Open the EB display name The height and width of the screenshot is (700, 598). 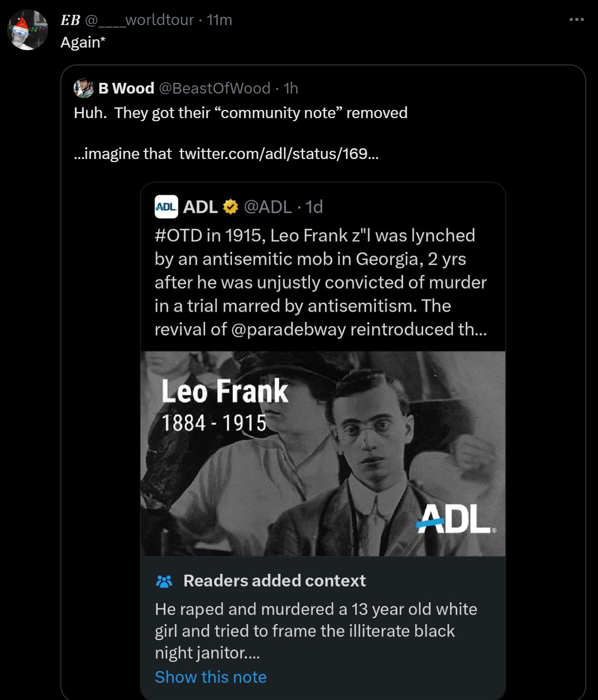70,20
